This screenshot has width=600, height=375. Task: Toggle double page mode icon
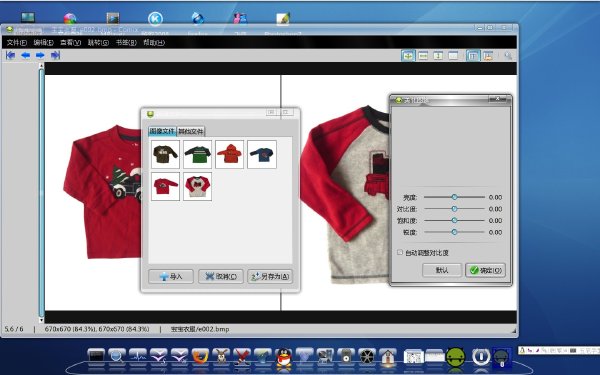pyautogui.click(x=473, y=56)
